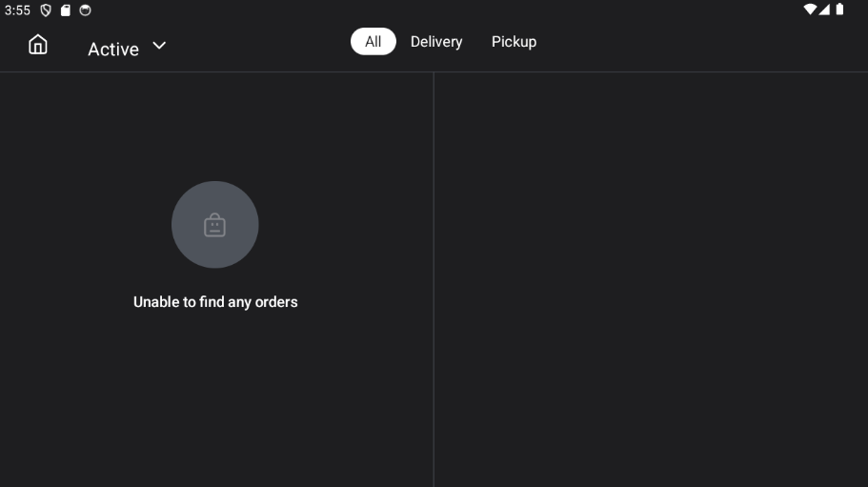Tap the SD card status icon
Screen dimensions: 868x487
click(66, 10)
